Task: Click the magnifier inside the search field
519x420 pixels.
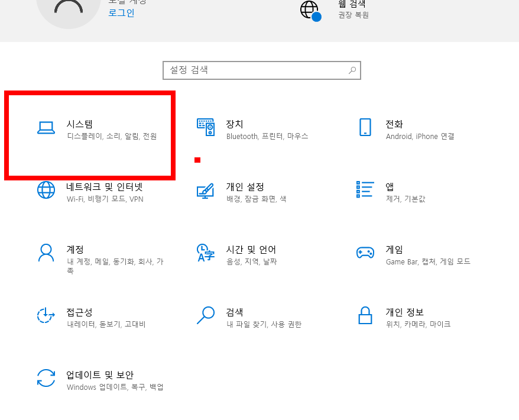Action: tap(352, 70)
